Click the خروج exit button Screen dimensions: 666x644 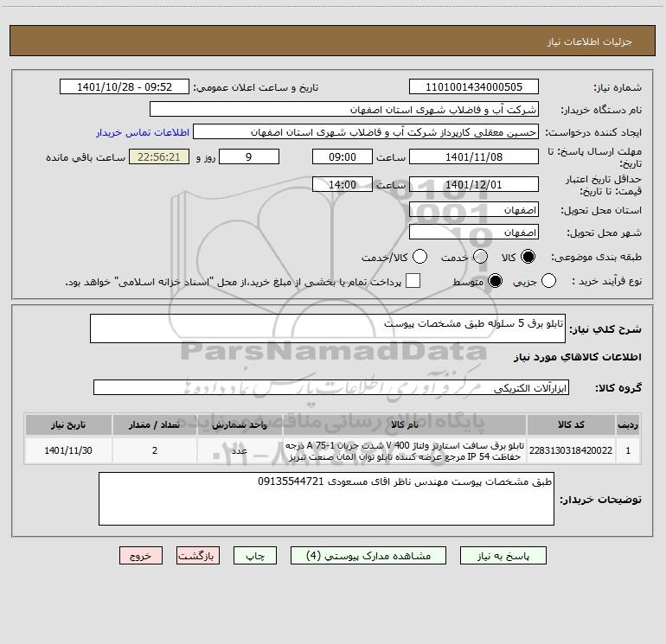141,556
